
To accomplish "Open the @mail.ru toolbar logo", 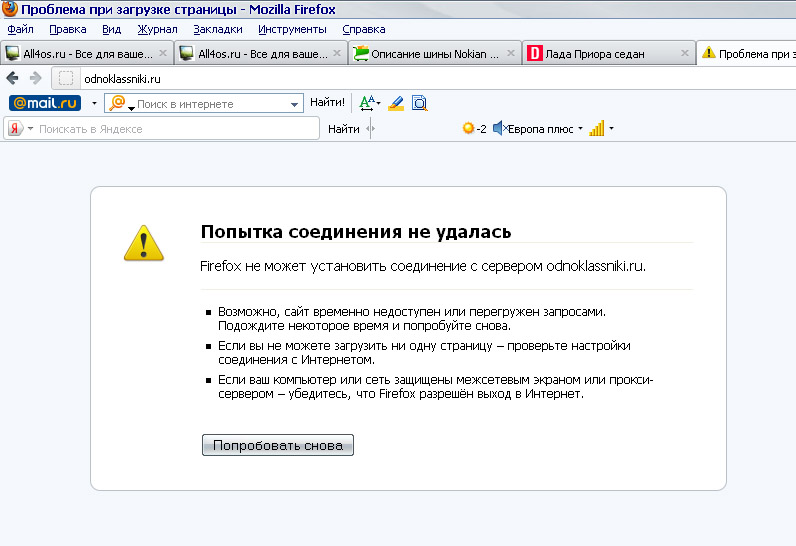I will [x=45, y=103].
